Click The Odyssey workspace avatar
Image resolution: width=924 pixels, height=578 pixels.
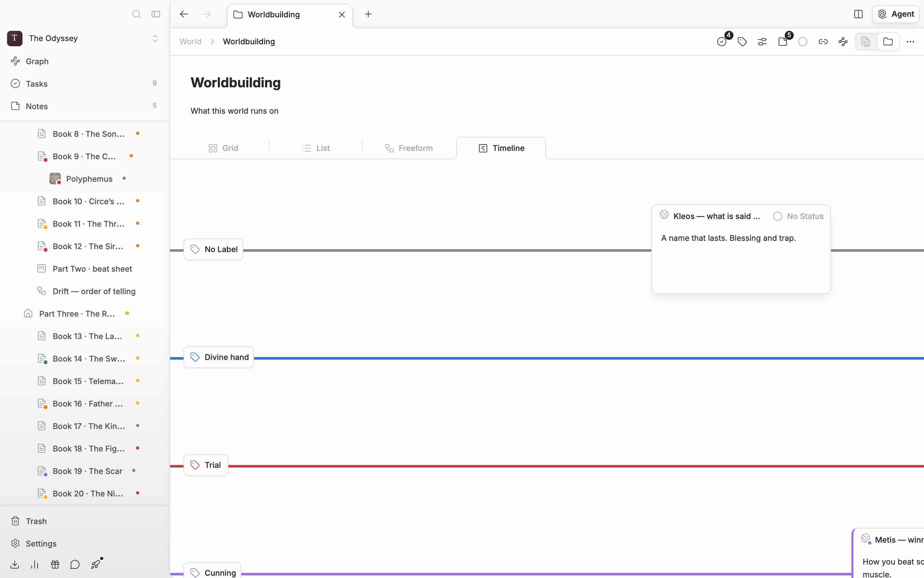tap(14, 38)
